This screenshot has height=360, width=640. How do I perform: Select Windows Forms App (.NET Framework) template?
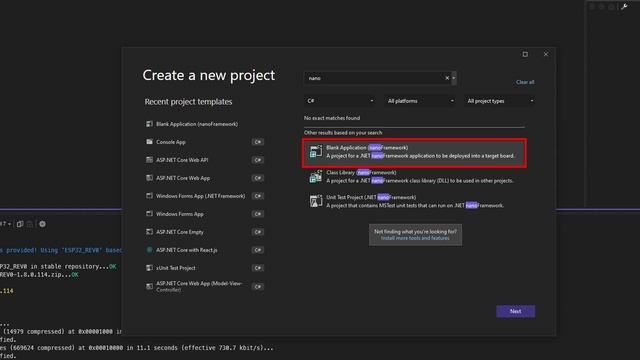coord(204,196)
